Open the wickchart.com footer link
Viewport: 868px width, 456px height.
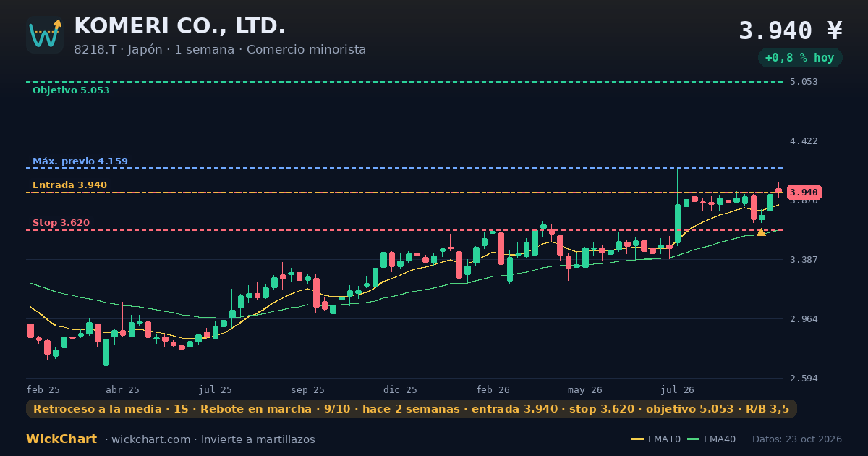tap(150, 439)
